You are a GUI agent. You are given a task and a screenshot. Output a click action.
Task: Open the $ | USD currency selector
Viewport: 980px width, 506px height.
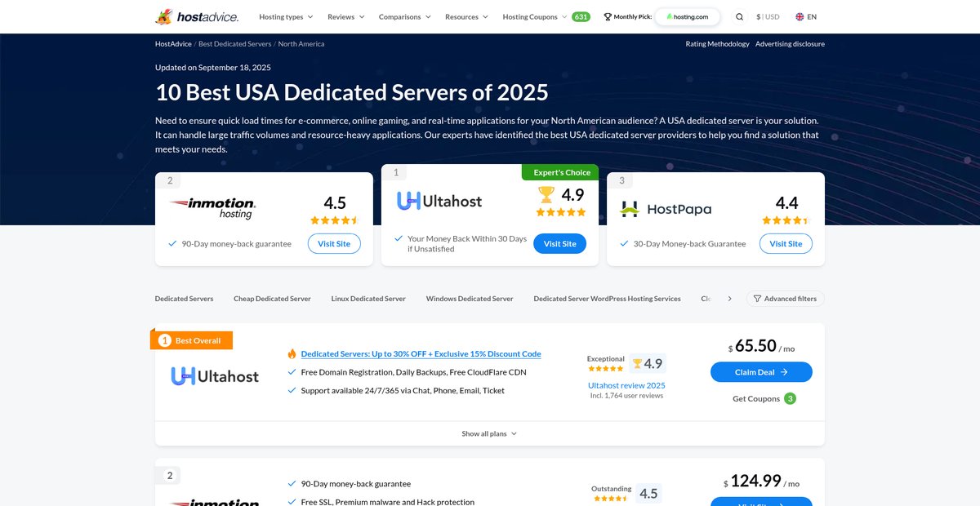pyautogui.click(x=768, y=16)
